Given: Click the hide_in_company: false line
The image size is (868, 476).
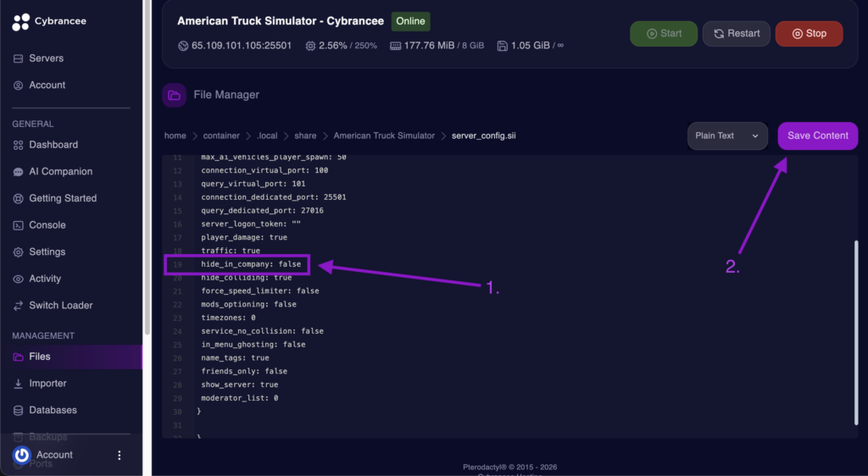Looking at the screenshot, I should [x=251, y=264].
